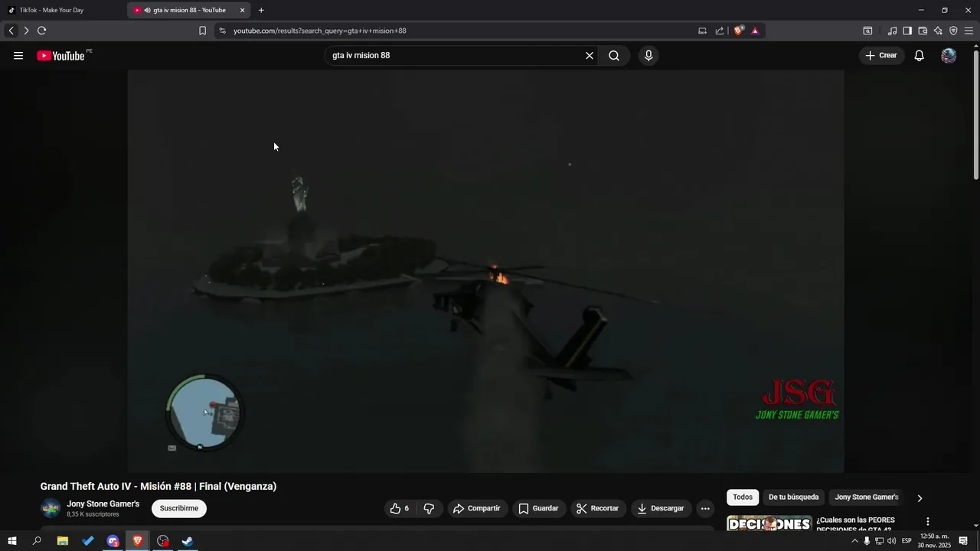Image resolution: width=980 pixels, height=551 pixels.
Task: Open Brave Rewards triangle icon
Action: click(x=755, y=31)
